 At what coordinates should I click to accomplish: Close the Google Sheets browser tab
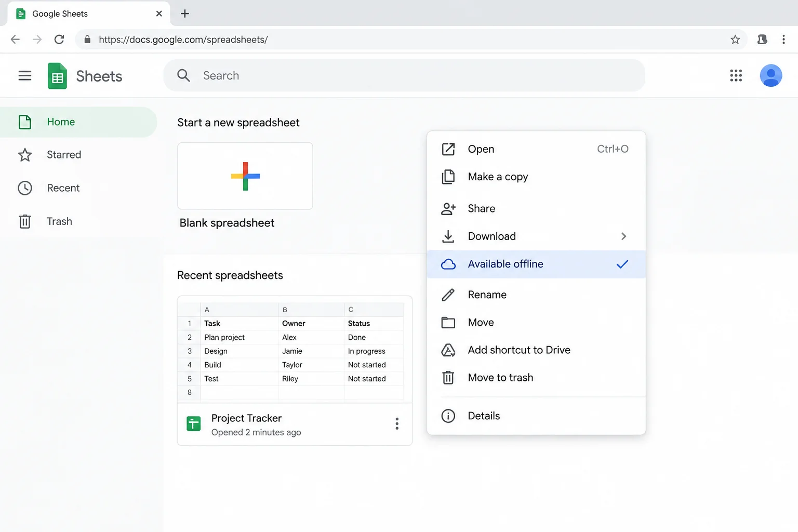click(159, 14)
